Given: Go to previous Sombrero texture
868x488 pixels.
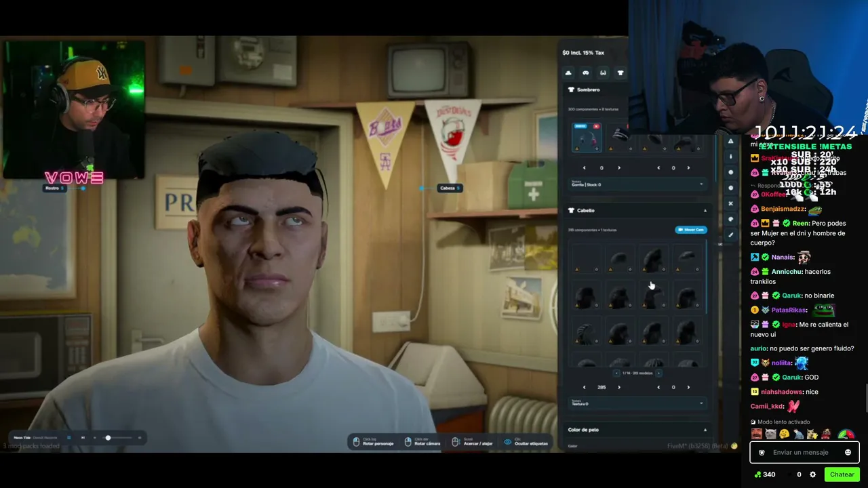Looking at the screenshot, I should (658, 168).
